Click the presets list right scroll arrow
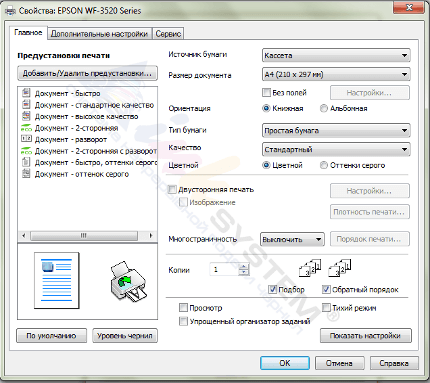This screenshot has height=383, width=430. click(x=151, y=236)
